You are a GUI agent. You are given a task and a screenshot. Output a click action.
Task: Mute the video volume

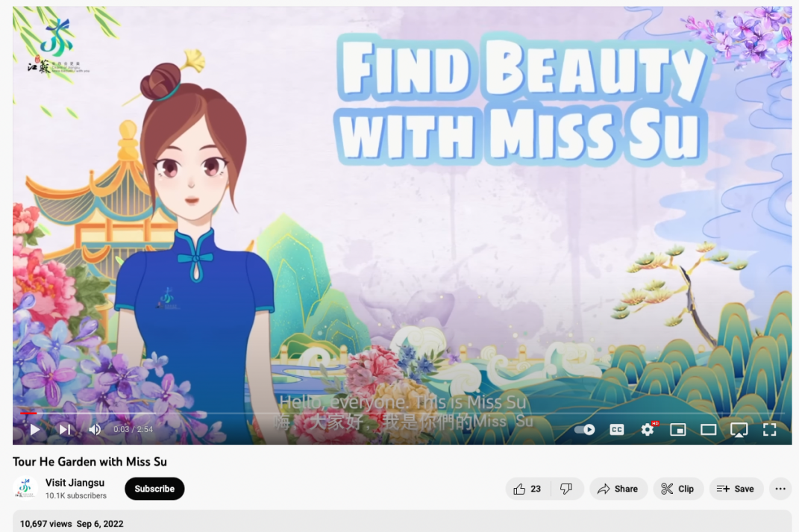coord(95,430)
